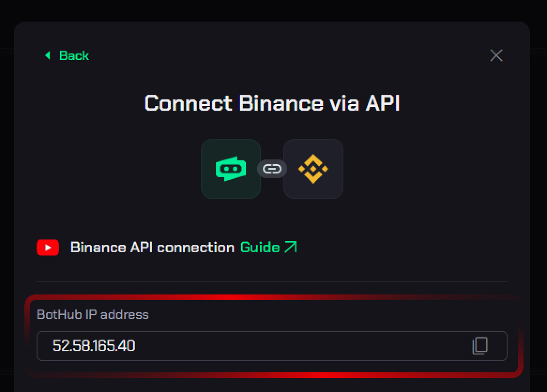The height and width of the screenshot is (392, 547).
Task: Click the yellow Binance logo tile
Action: (313, 169)
